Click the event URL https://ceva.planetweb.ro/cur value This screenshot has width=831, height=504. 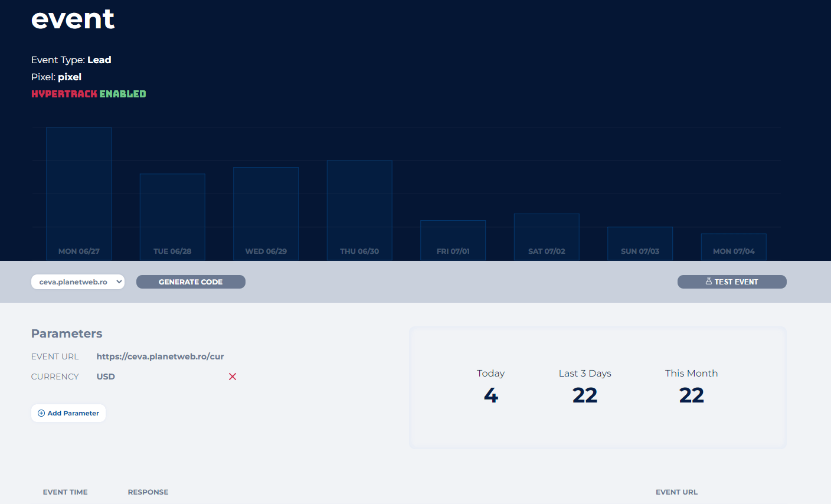click(x=160, y=356)
